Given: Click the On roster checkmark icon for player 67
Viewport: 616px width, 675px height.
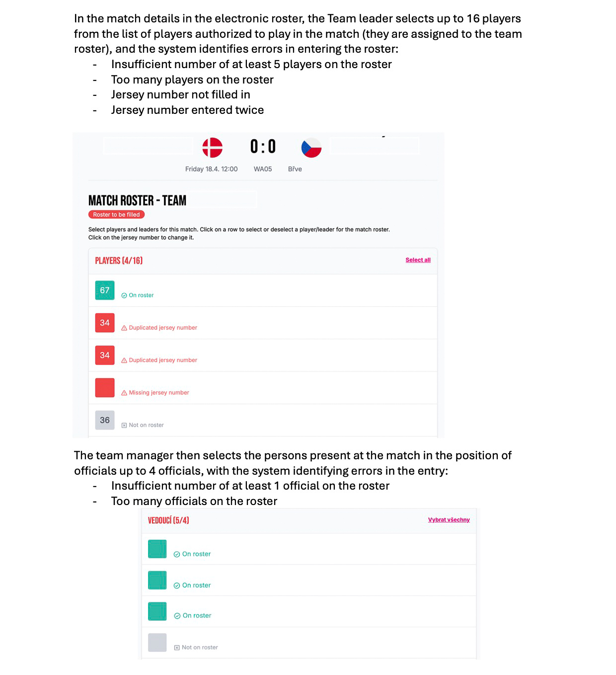Looking at the screenshot, I should (x=124, y=295).
